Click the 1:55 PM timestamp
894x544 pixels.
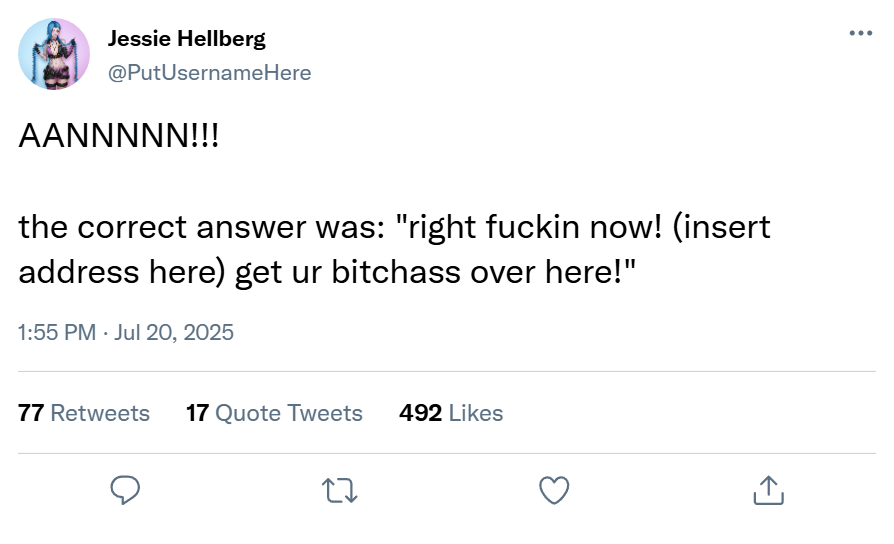pyautogui.click(x=57, y=332)
